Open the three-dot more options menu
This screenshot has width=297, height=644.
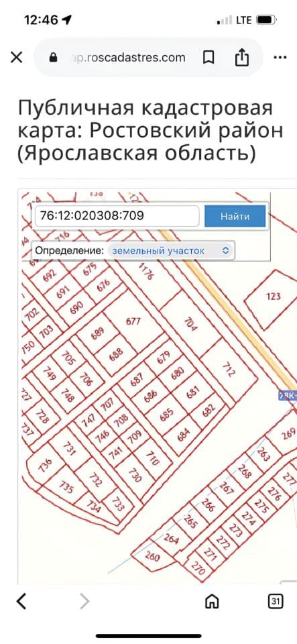click(280, 58)
